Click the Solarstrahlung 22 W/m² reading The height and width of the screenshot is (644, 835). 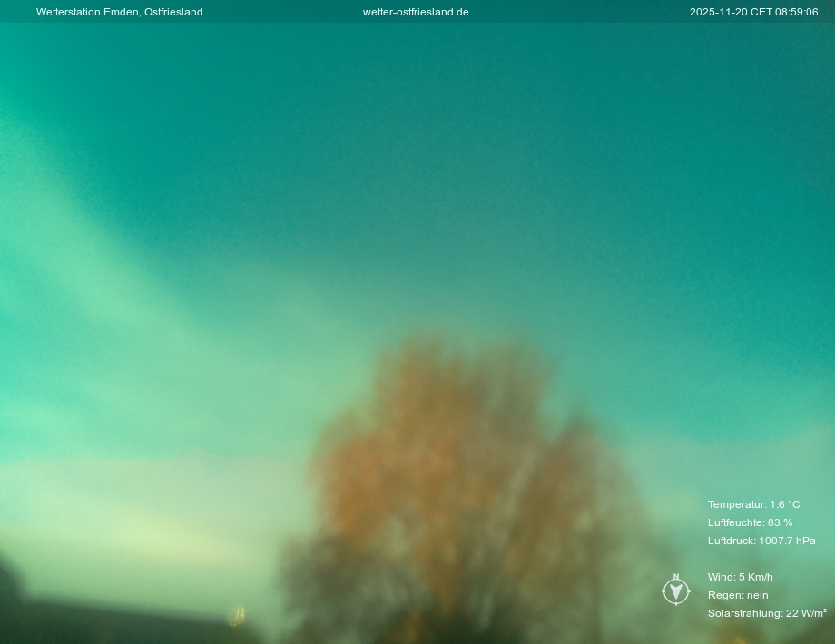(x=767, y=613)
